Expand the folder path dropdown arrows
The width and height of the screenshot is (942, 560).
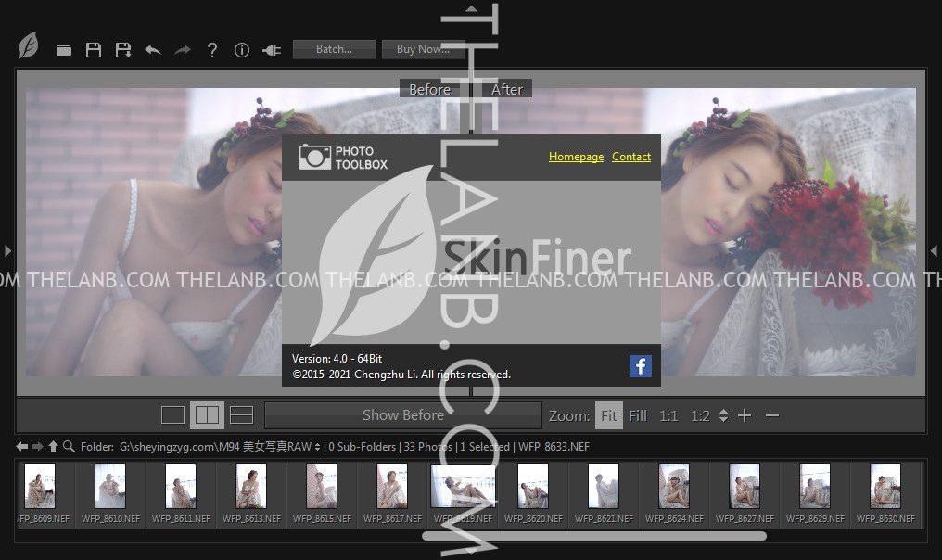pos(318,447)
